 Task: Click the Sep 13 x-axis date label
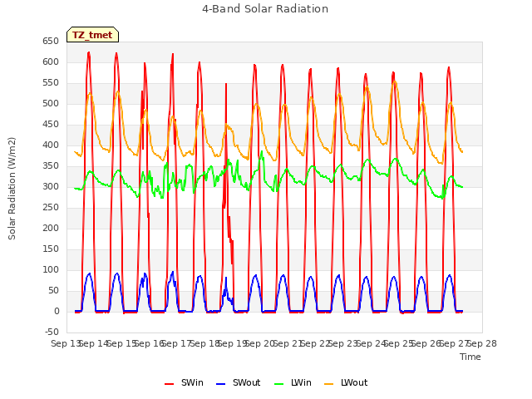point(66,344)
